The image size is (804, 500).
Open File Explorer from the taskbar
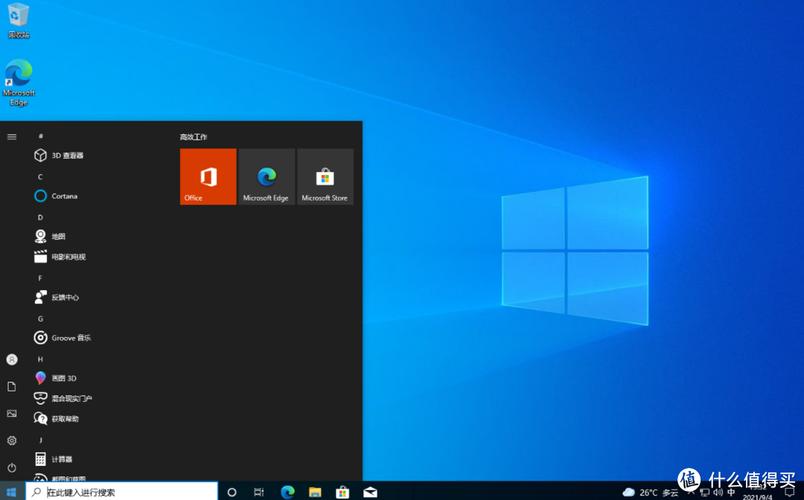click(315, 492)
